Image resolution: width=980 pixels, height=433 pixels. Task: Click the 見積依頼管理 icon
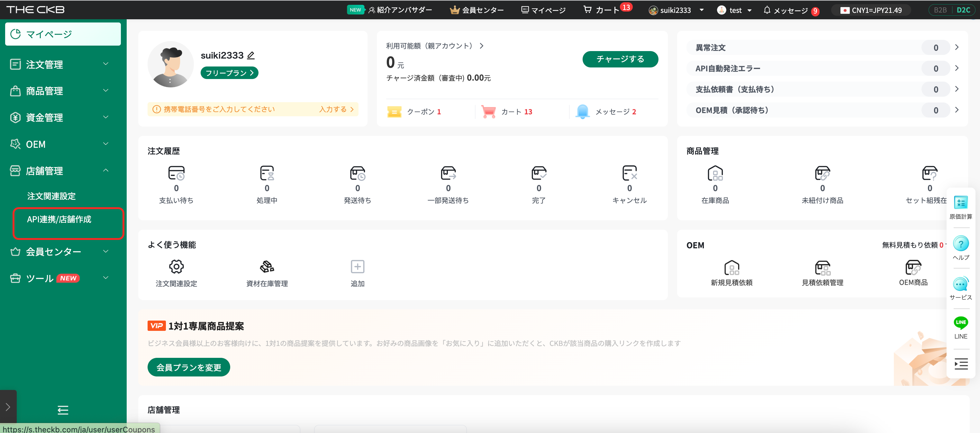pyautogui.click(x=822, y=267)
